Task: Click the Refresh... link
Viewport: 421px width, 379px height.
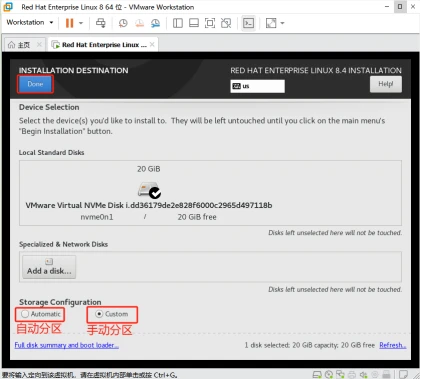Action: [x=393, y=345]
